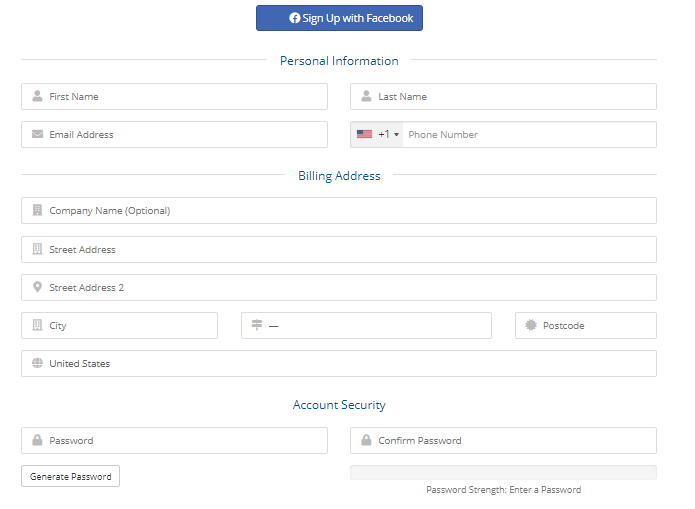Click the globe icon beside United States
This screenshot has height=509, width=695.
[x=37, y=363]
